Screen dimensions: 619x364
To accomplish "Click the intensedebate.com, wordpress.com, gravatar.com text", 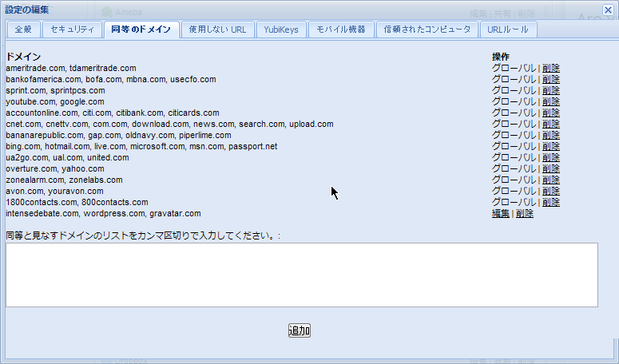I will click(x=103, y=213).
